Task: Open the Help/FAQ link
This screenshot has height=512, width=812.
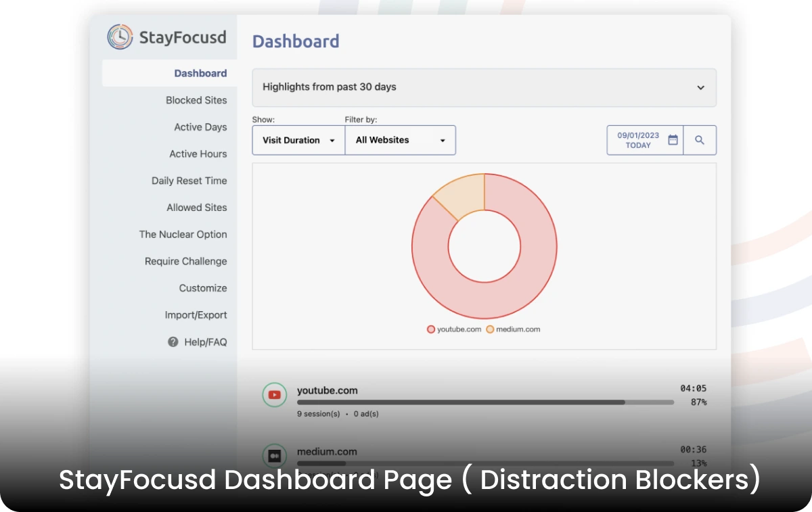Action: [206, 342]
